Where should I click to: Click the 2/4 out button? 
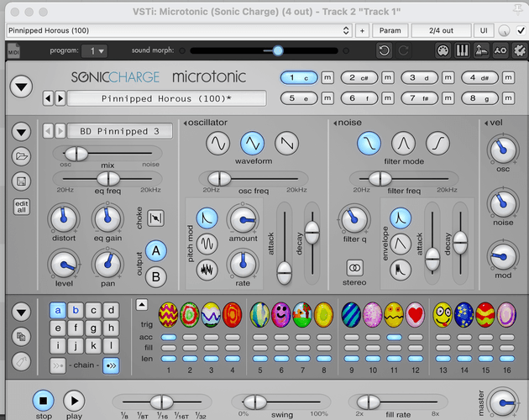point(441,30)
